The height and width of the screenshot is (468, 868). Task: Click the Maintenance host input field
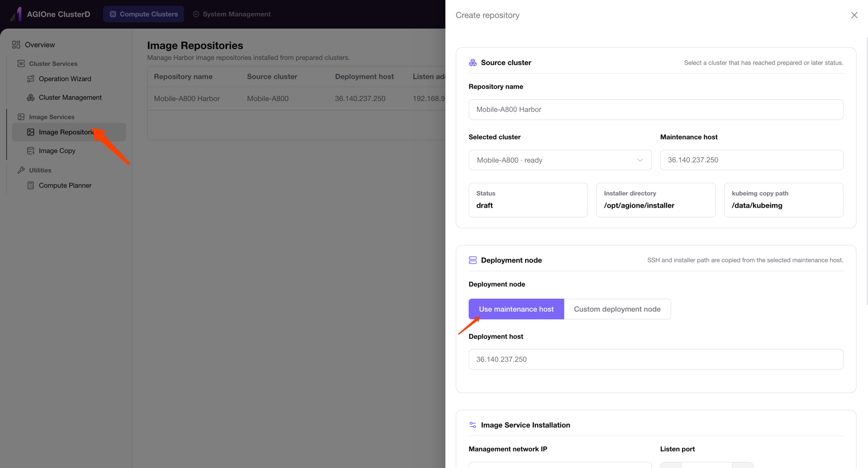(x=751, y=160)
